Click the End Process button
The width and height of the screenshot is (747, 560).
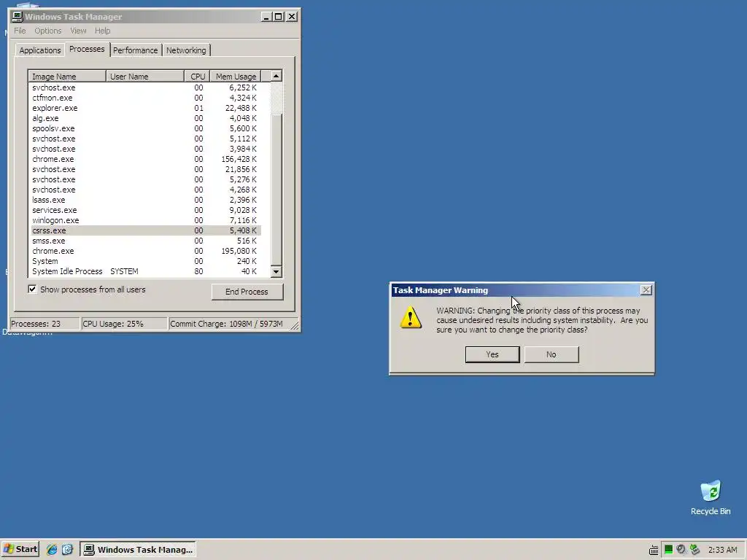pyautogui.click(x=247, y=292)
